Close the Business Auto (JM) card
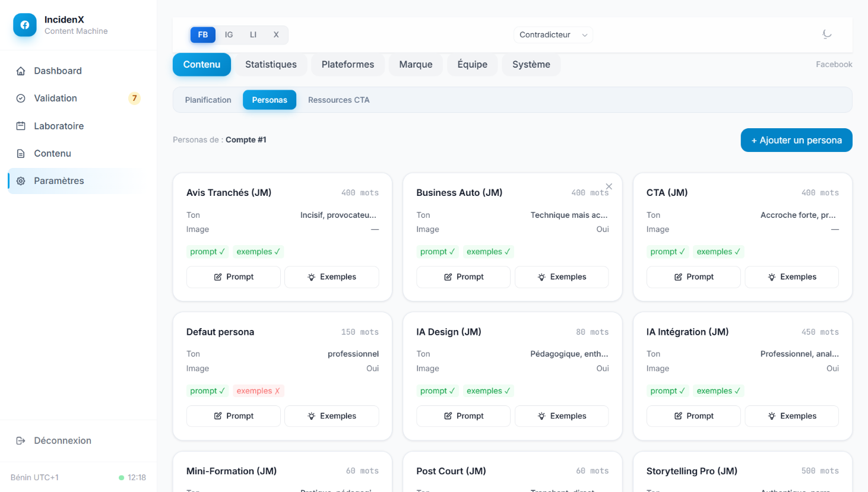 coord(609,186)
